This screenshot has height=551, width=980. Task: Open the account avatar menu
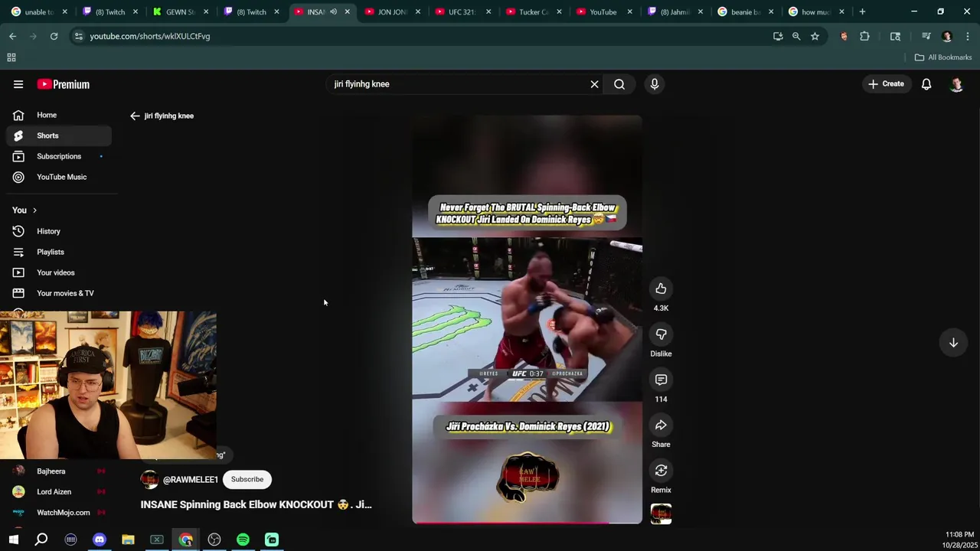[x=956, y=84]
